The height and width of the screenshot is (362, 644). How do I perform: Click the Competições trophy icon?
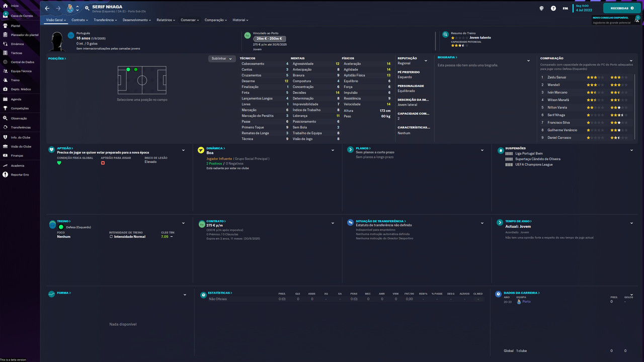pos(6,108)
